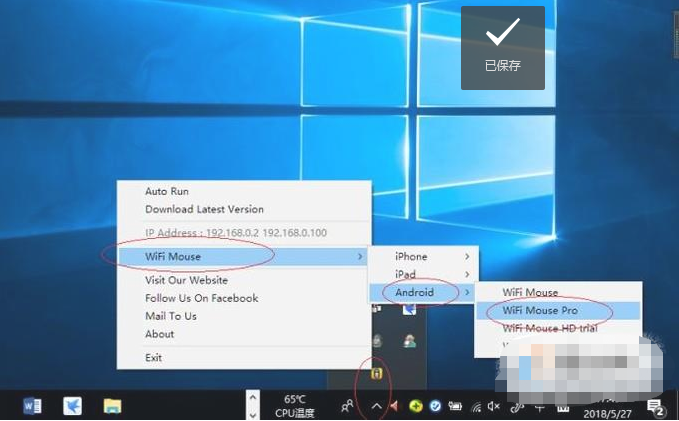Image resolution: width=679 pixels, height=421 pixels.
Task: Open Word from the taskbar
Action: [x=32, y=406]
